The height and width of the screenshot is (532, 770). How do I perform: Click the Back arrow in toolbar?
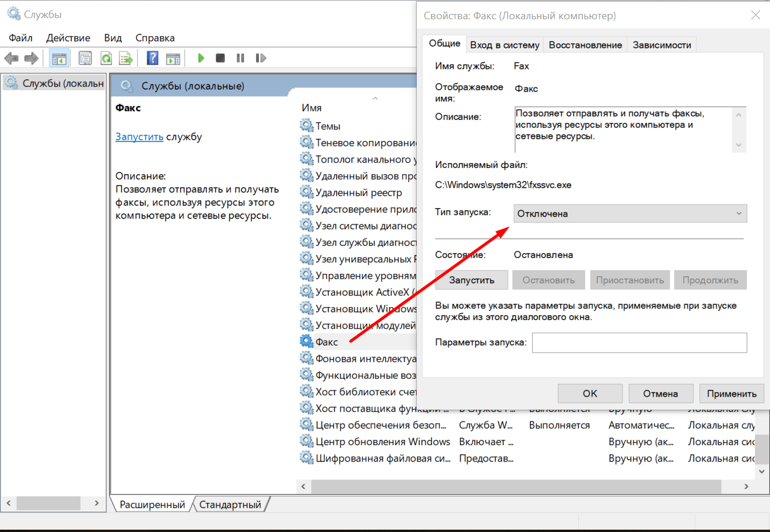tap(11, 58)
